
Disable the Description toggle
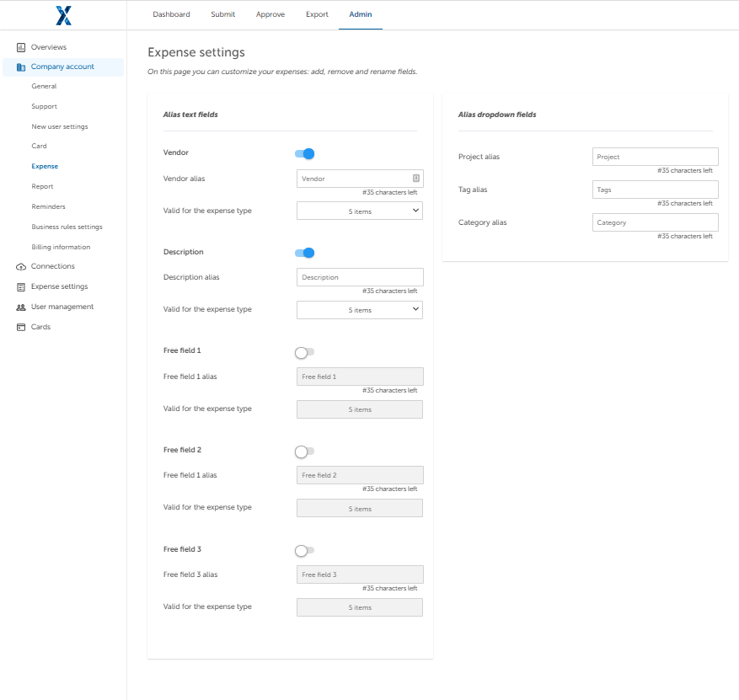304,253
